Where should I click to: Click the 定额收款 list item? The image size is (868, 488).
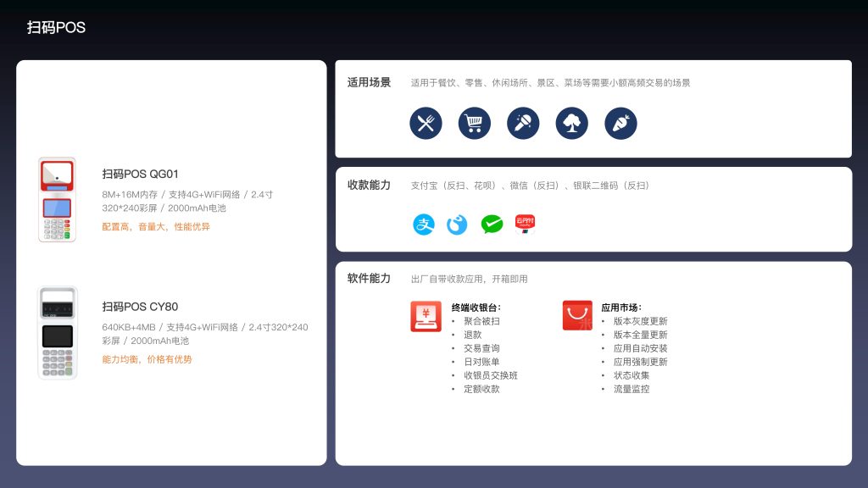[x=481, y=389]
